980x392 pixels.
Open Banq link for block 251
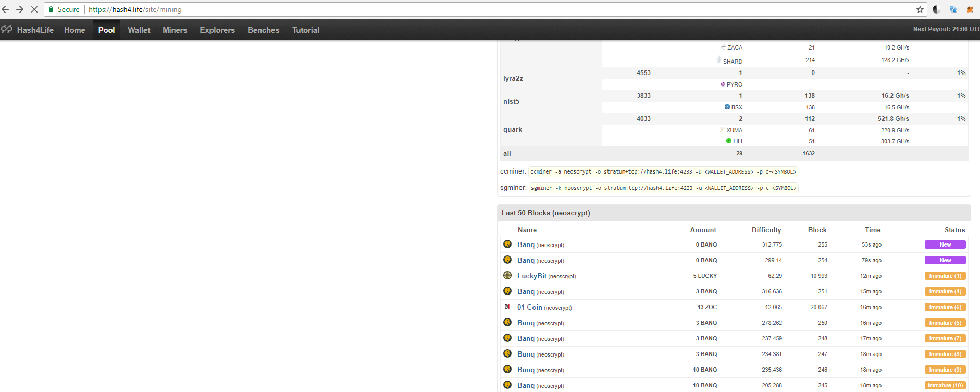click(x=526, y=291)
